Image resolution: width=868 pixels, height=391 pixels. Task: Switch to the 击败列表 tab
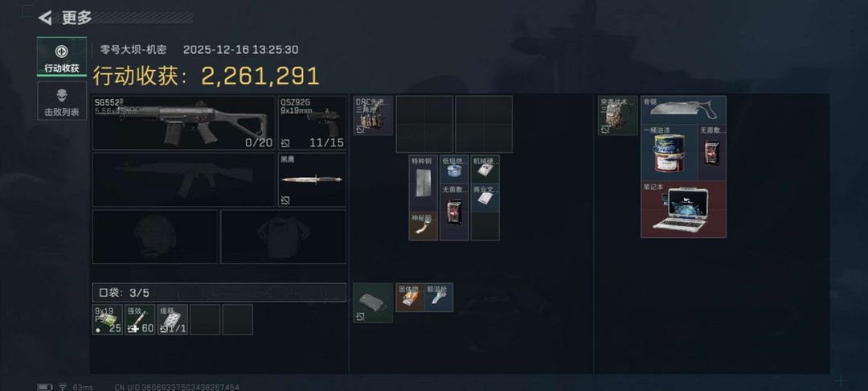click(x=62, y=101)
